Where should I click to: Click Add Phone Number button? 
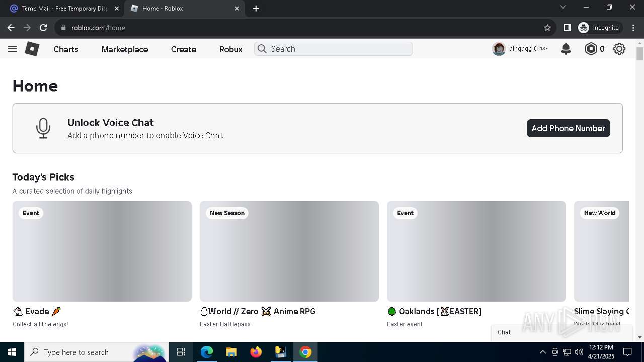click(x=569, y=128)
